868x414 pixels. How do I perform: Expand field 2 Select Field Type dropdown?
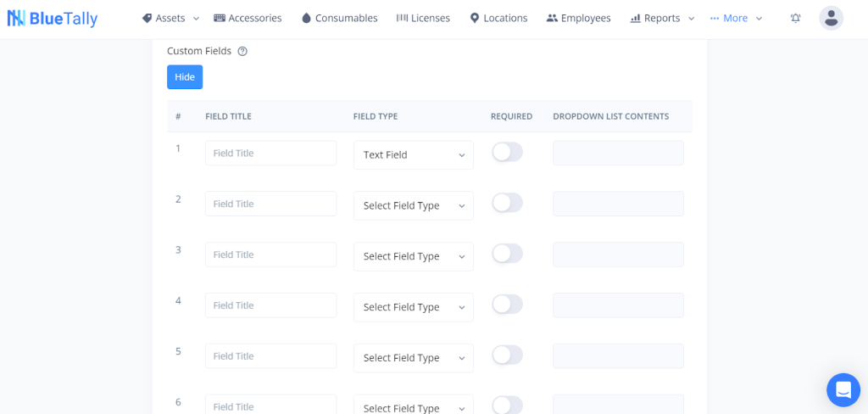coord(413,205)
